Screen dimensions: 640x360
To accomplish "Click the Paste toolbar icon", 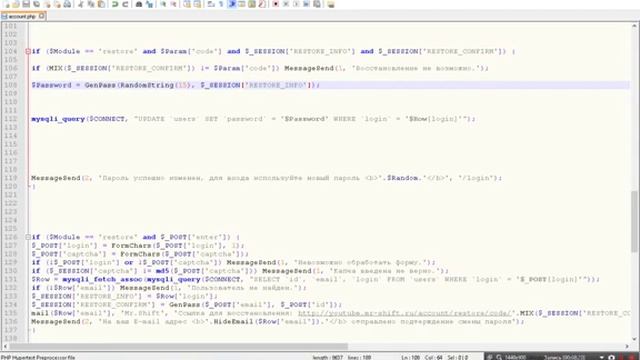I will click(100, 4).
